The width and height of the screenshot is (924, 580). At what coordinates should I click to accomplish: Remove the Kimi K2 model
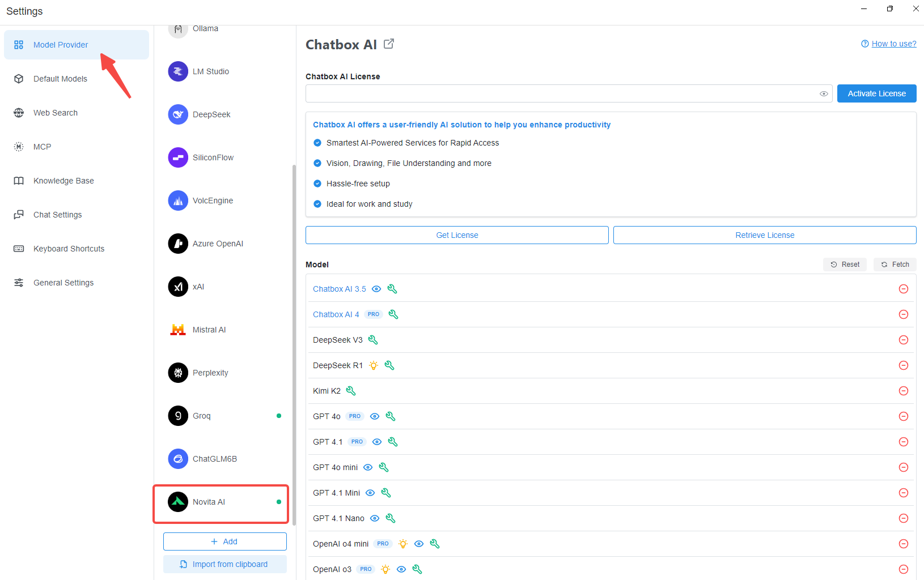(x=904, y=391)
